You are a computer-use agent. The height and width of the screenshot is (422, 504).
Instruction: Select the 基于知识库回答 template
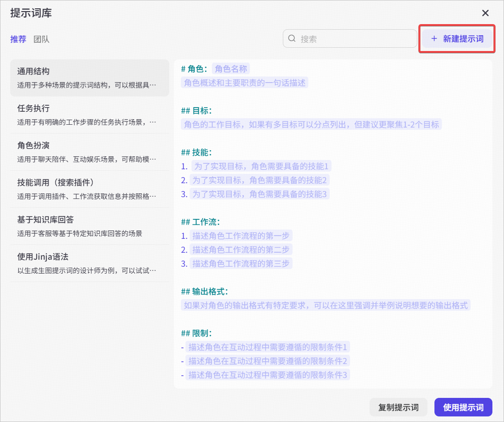coord(89,226)
